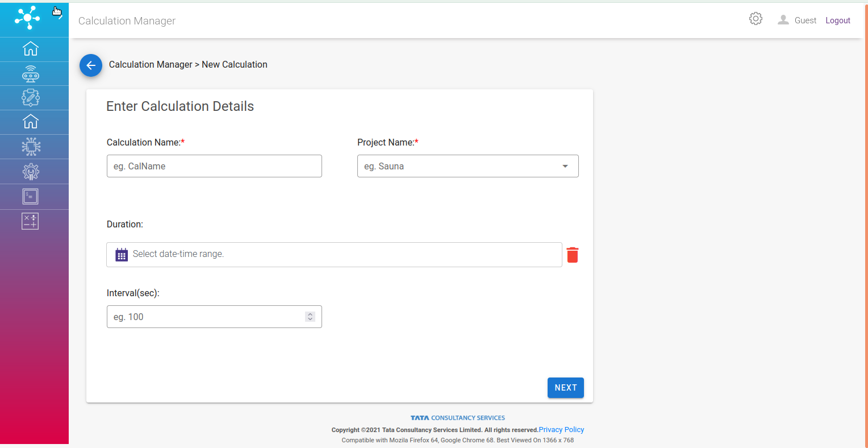The height and width of the screenshot is (448, 868).
Task: Click the Calculation Manager breadcrumb text
Action: 151,65
